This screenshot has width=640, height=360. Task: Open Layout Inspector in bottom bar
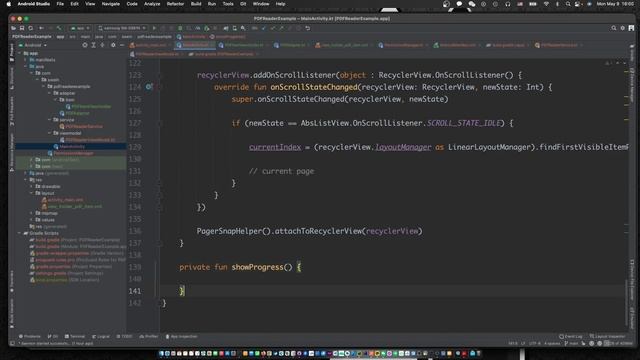pos(607,336)
